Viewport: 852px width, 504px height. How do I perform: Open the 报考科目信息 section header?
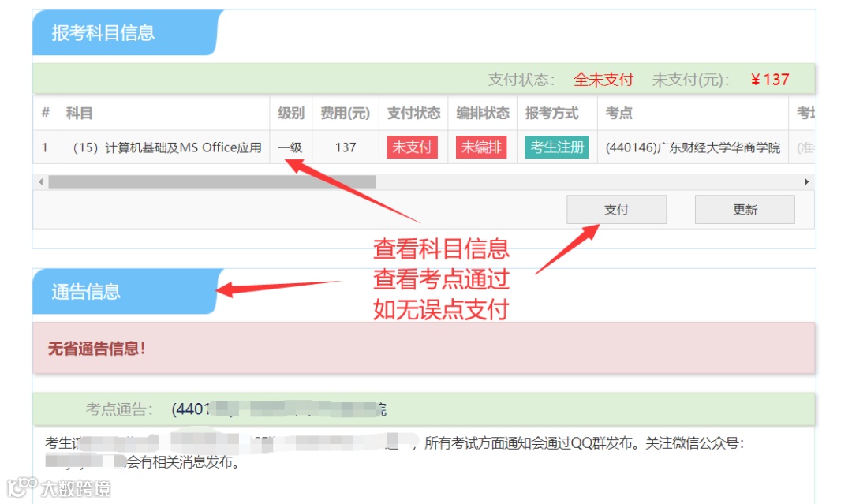coord(129,32)
